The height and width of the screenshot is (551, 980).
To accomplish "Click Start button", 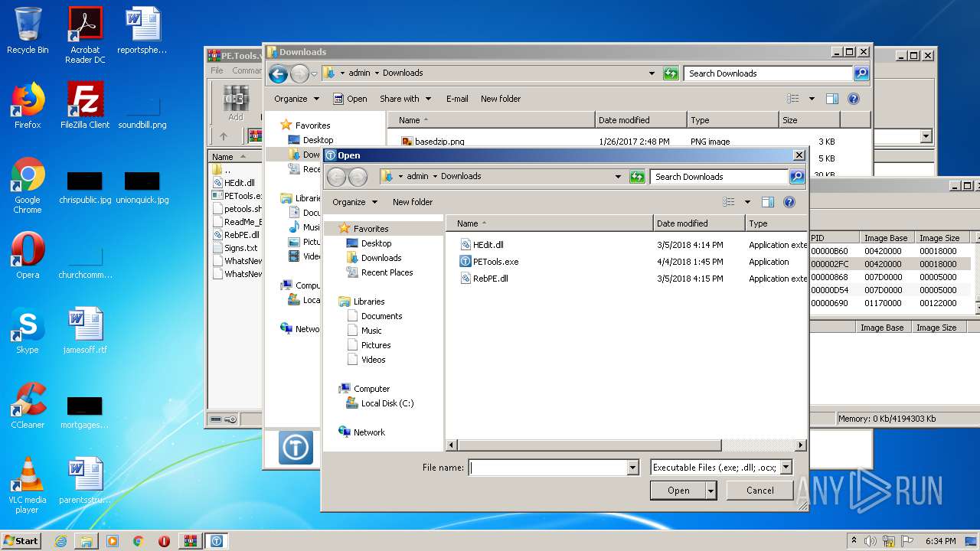I will click(x=21, y=541).
